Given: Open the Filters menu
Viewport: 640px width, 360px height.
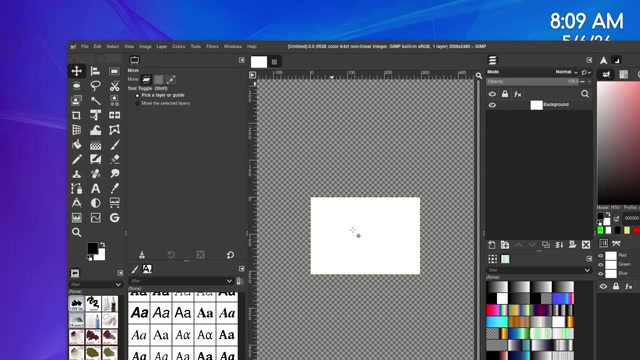Looking at the screenshot, I should (212, 47).
